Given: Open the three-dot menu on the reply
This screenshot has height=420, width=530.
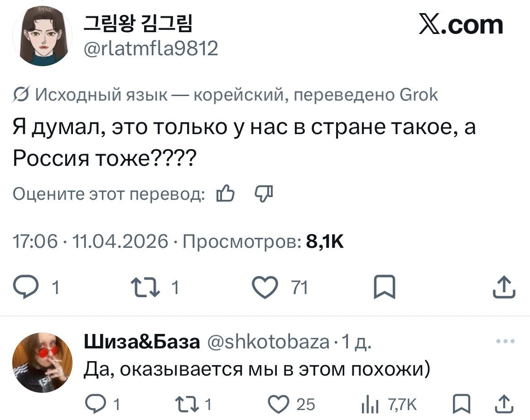Looking at the screenshot, I should coord(506,342).
